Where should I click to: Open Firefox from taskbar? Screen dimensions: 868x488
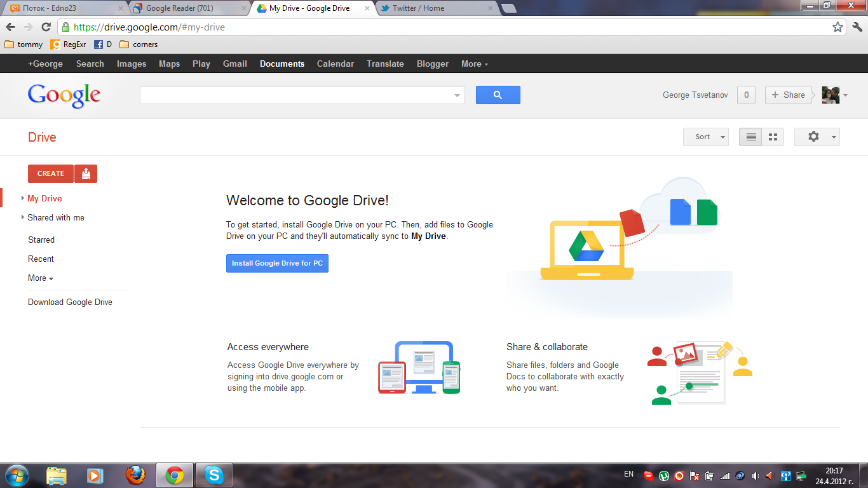[x=135, y=475]
